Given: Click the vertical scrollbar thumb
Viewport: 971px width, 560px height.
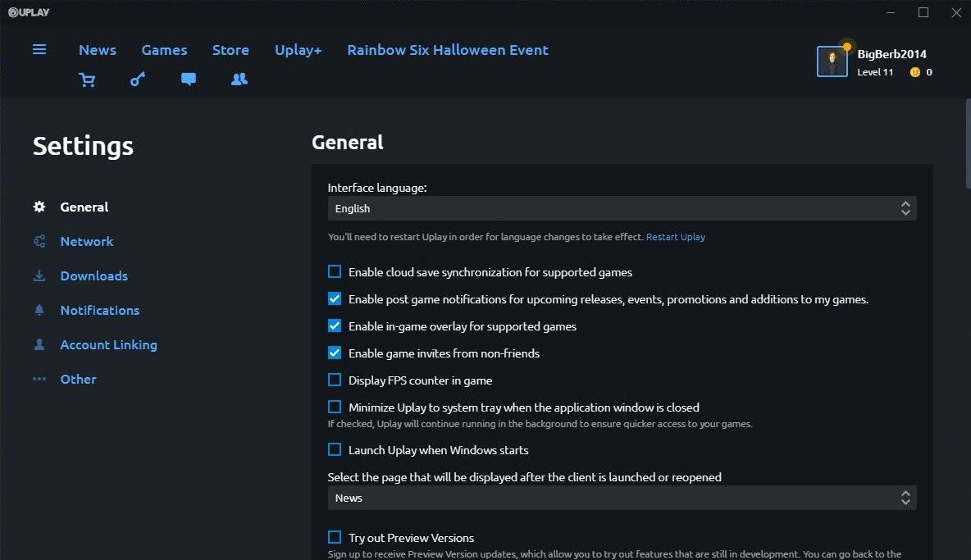Looking at the screenshot, I should point(968,143).
